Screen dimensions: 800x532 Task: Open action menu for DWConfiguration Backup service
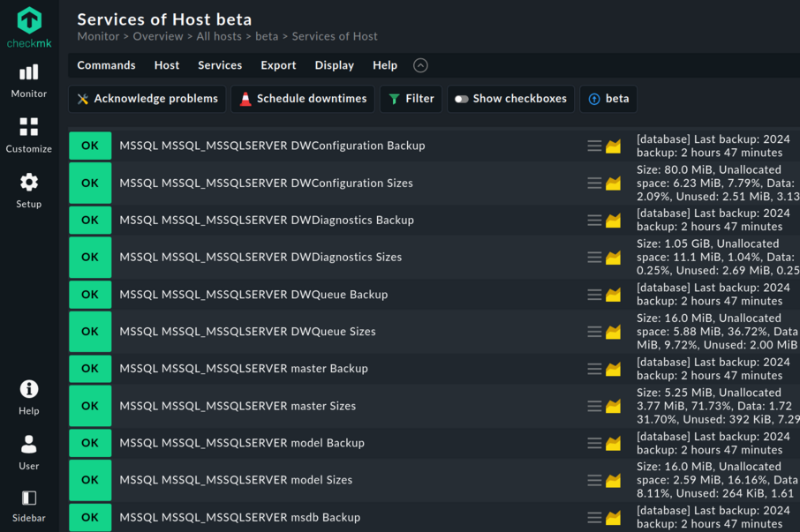click(594, 146)
